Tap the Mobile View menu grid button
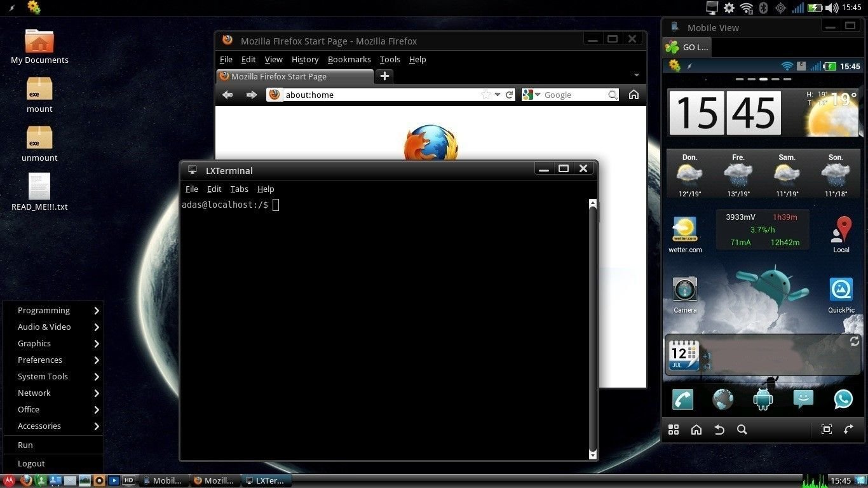 [x=674, y=430]
